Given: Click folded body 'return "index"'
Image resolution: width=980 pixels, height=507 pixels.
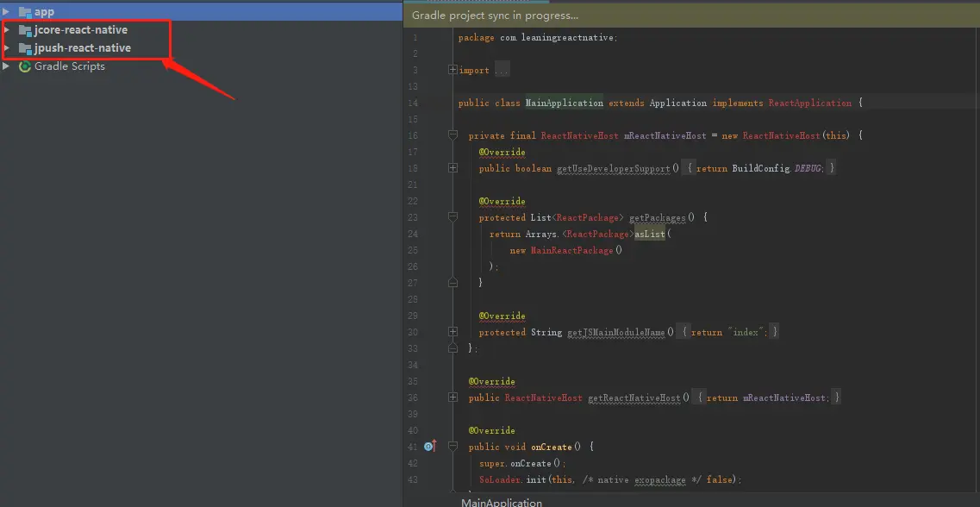Looking at the screenshot, I should pos(728,332).
